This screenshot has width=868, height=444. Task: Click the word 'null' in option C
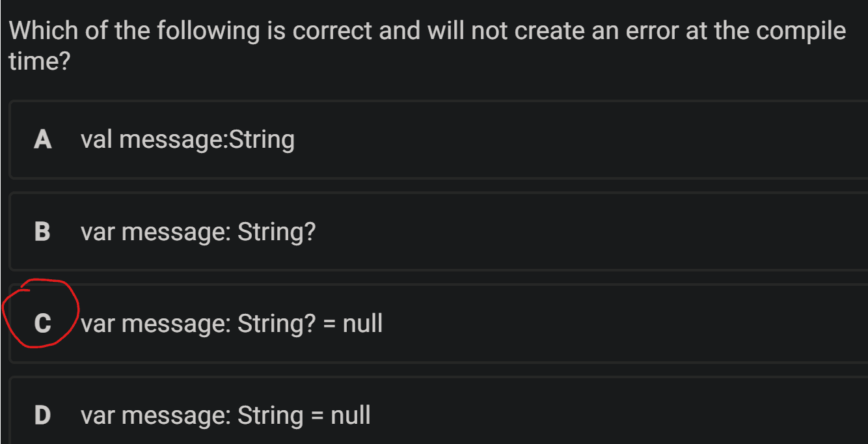tap(362, 323)
